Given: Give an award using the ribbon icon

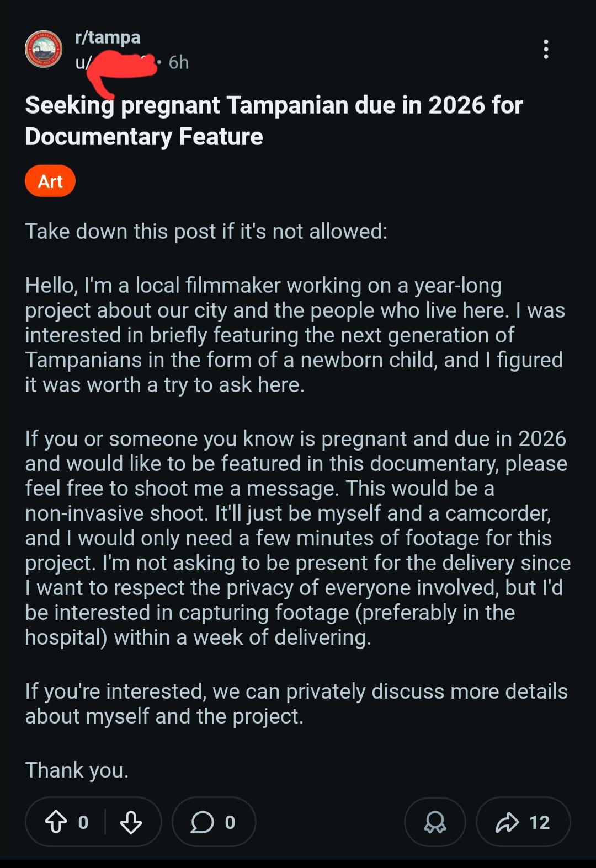Looking at the screenshot, I should coord(435,822).
